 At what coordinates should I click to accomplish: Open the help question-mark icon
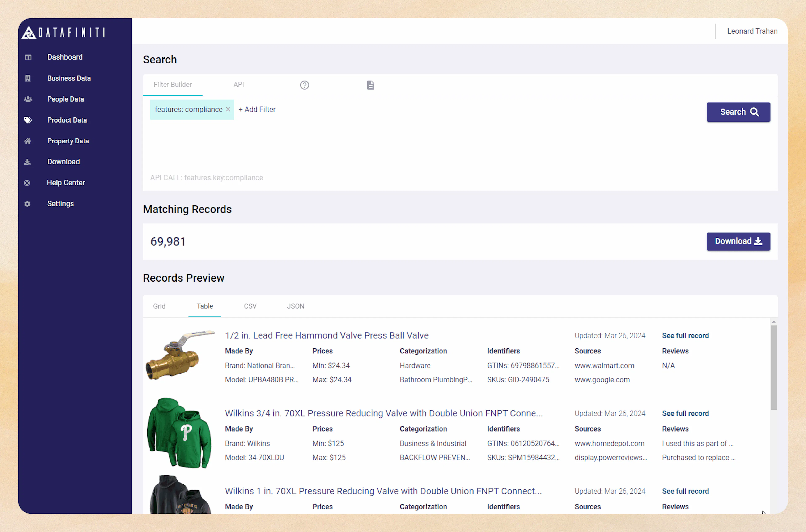tap(304, 85)
